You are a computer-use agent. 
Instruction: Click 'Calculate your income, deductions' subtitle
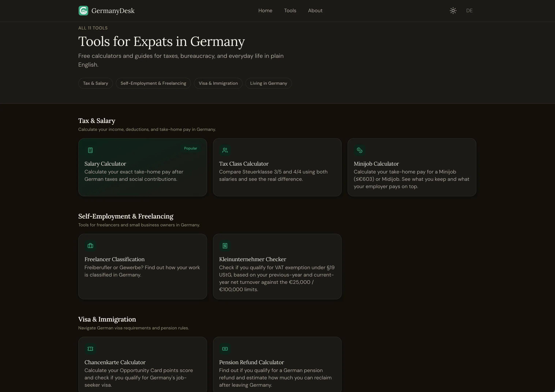point(147,129)
